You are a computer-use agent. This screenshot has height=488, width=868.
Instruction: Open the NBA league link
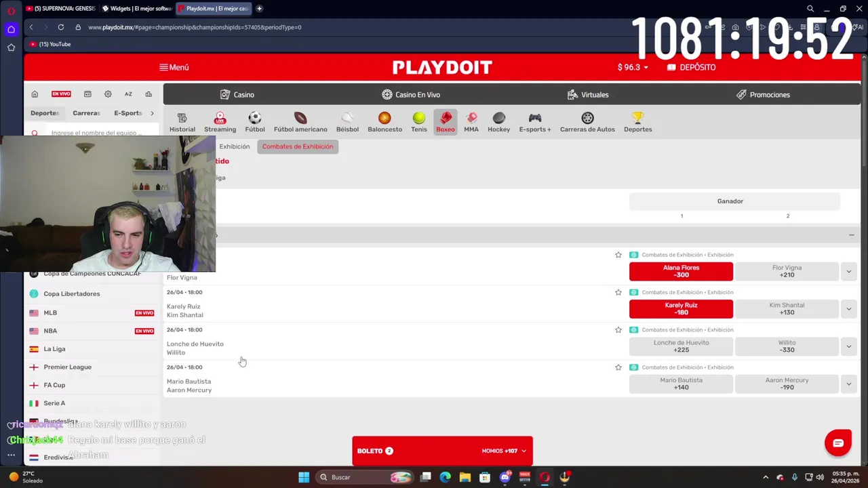point(50,331)
